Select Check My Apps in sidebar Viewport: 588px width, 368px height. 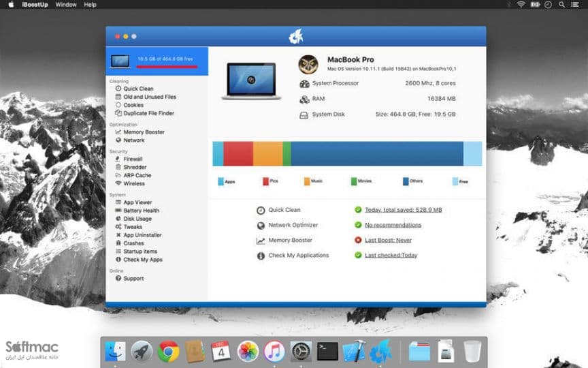click(143, 260)
